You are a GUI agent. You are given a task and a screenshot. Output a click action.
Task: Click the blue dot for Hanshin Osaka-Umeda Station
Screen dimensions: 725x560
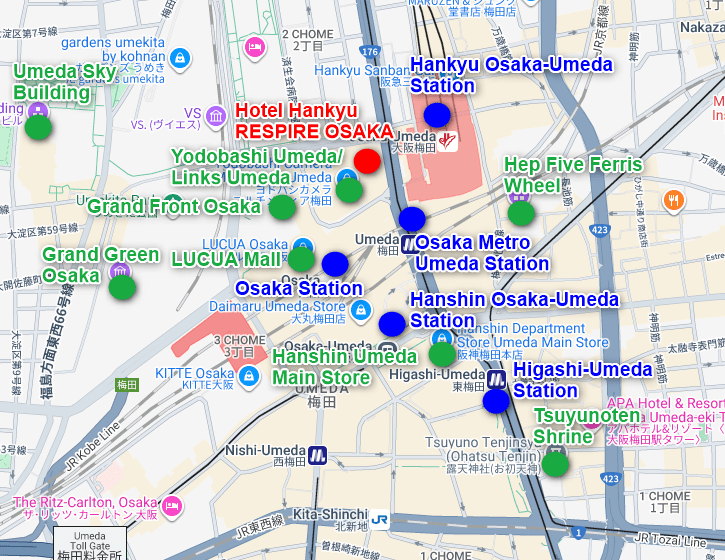click(x=392, y=324)
